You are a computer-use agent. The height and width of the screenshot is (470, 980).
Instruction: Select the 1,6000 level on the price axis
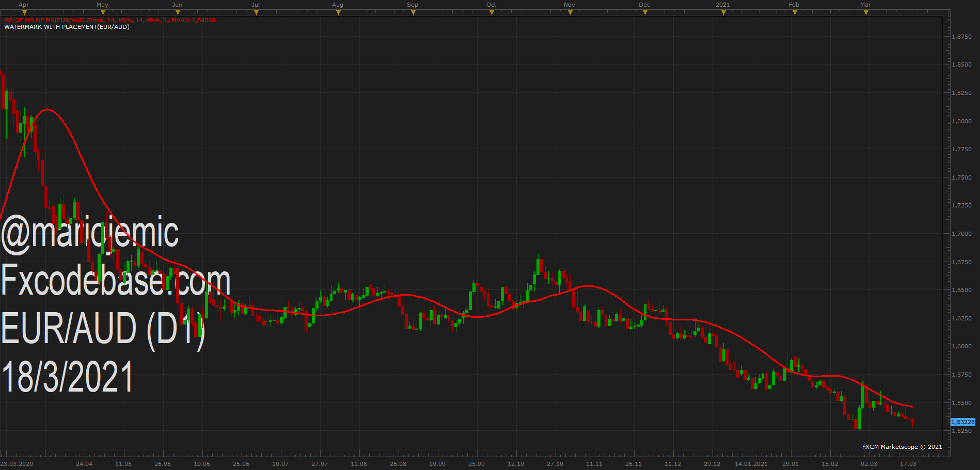[x=962, y=346]
